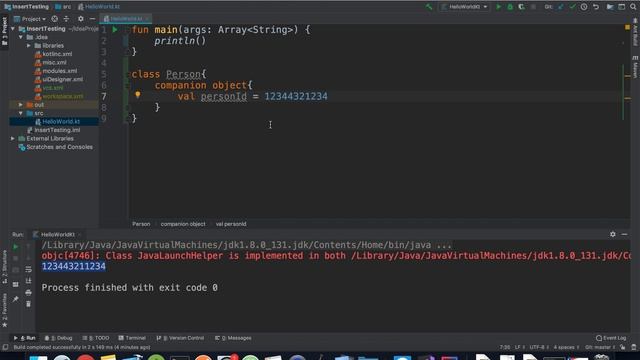
Task: Toggle the Structure side tool window
Action: (4, 267)
